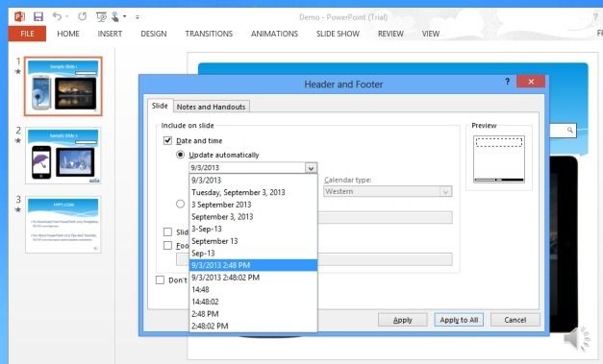
Task: Open the FILE tab
Action: [27, 34]
